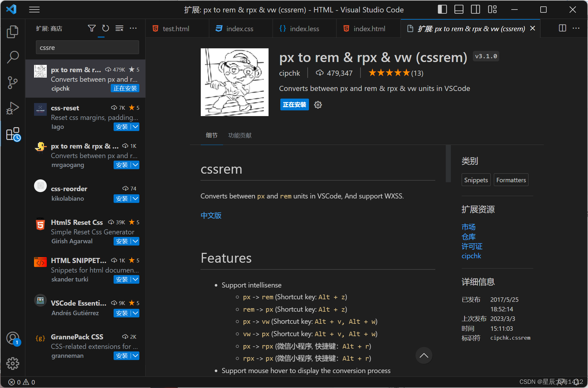Open the 市场 marketplace link
Image resolution: width=588 pixels, height=388 pixels.
click(468, 227)
